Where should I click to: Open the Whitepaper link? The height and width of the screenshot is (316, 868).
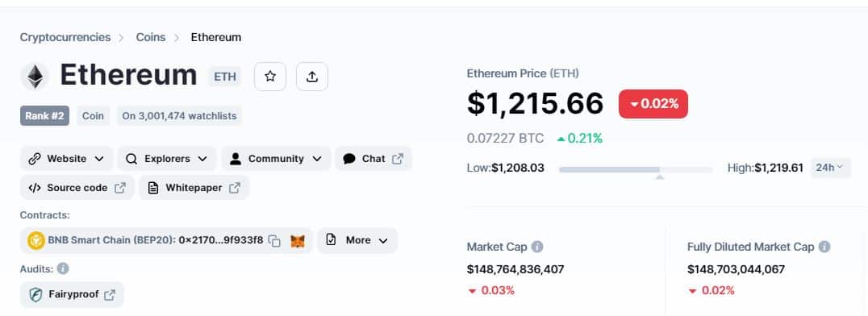[x=194, y=188]
